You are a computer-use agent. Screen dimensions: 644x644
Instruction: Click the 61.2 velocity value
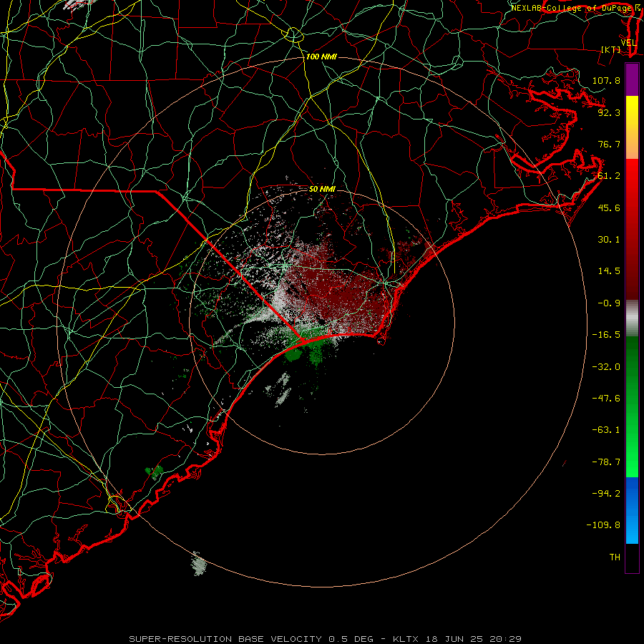609,176
